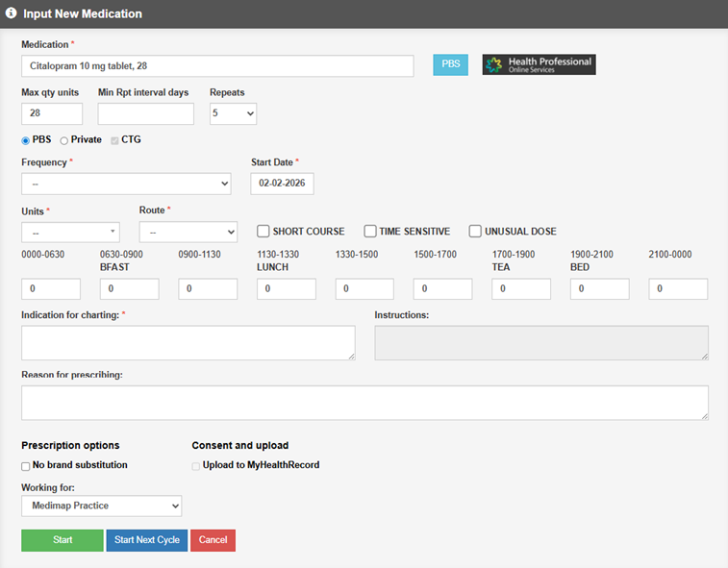Cancel the new medication form
Viewport: 728px width, 568px height.
[x=213, y=540]
